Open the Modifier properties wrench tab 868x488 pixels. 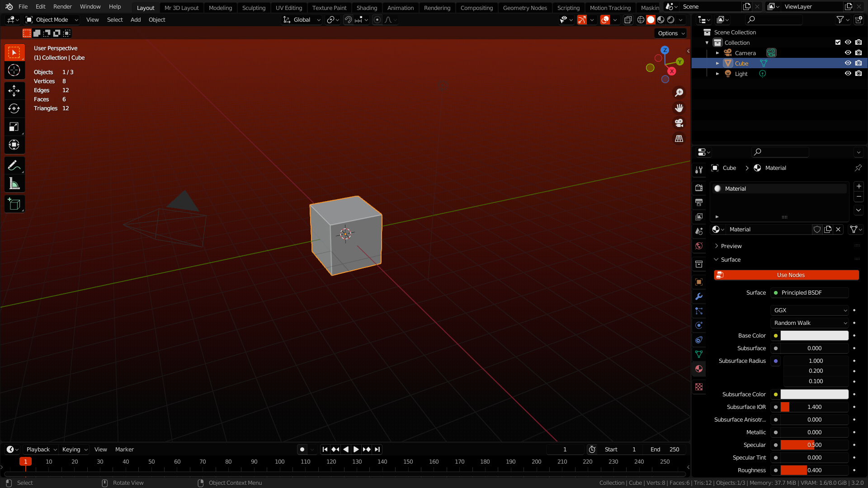[699, 296]
